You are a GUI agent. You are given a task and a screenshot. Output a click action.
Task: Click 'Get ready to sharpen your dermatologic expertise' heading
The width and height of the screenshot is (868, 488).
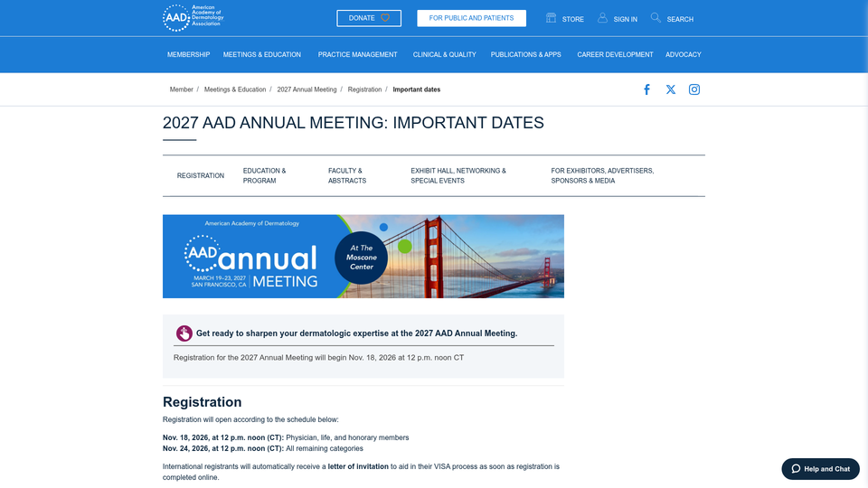(x=356, y=333)
